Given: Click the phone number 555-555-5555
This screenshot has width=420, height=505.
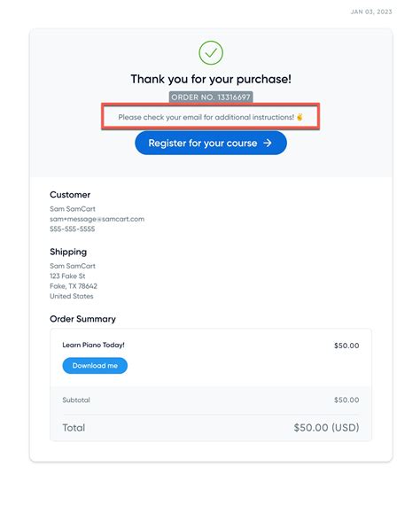Looking at the screenshot, I should point(72,229).
